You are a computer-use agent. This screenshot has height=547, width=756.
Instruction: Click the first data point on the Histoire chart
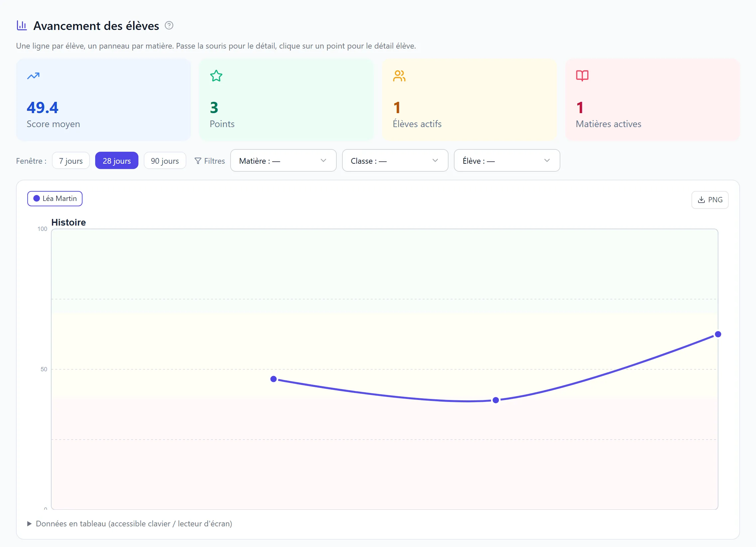click(x=273, y=379)
